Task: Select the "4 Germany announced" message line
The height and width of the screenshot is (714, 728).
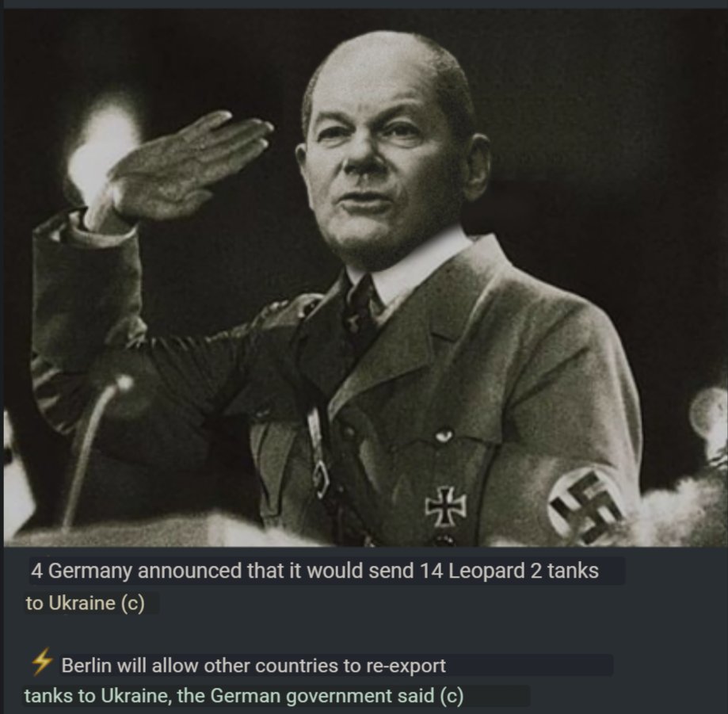Action: coord(314,571)
